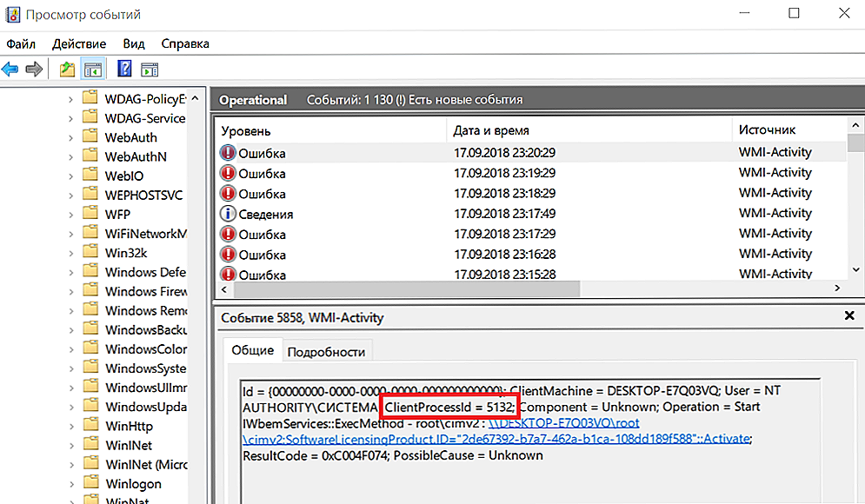
Task: Expand the Winlogon folder arrow
Action: (71, 484)
